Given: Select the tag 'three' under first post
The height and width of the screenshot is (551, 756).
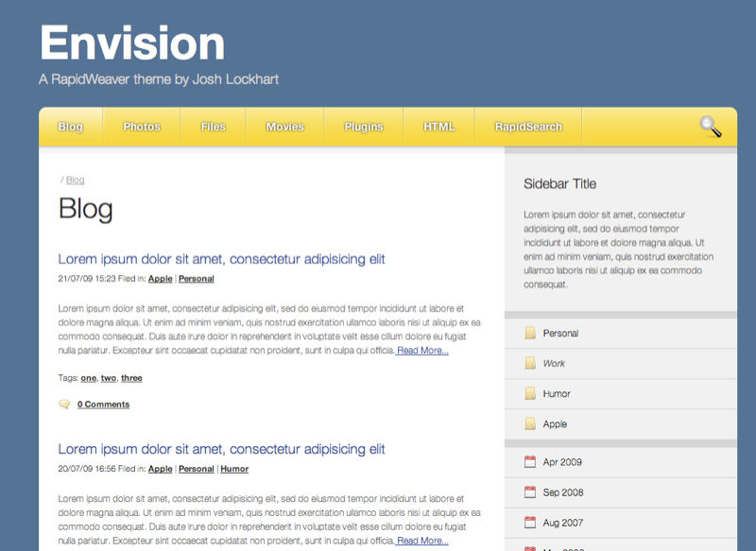Looking at the screenshot, I should [x=131, y=378].
